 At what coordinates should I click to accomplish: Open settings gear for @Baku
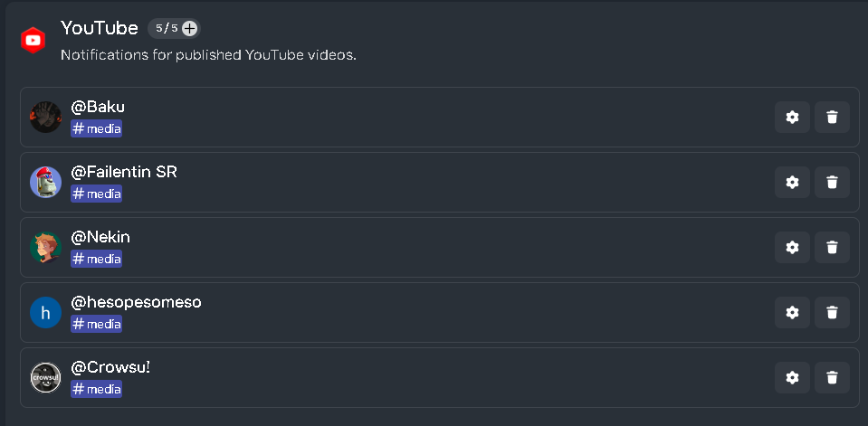(792, 118)
